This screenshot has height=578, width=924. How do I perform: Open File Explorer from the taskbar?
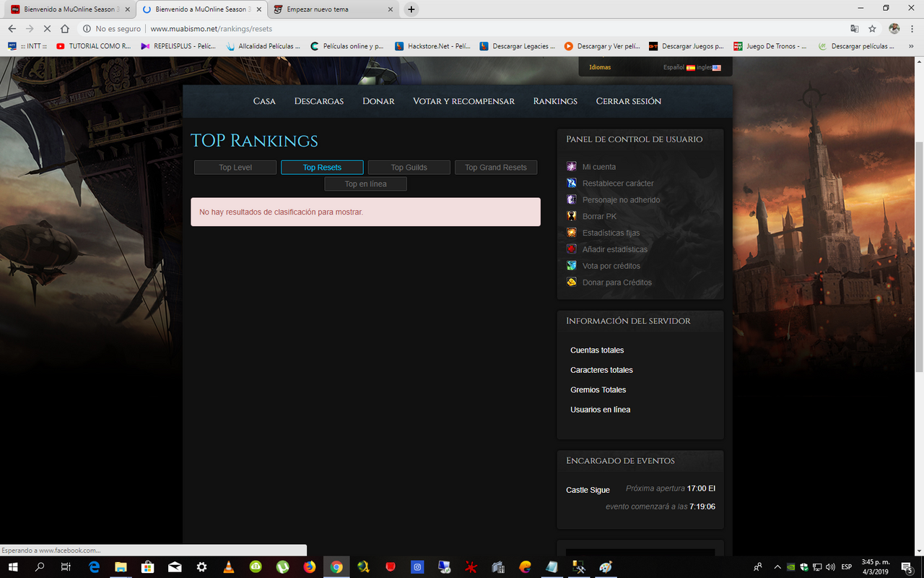pyautogui.click(x=121, y=567)
